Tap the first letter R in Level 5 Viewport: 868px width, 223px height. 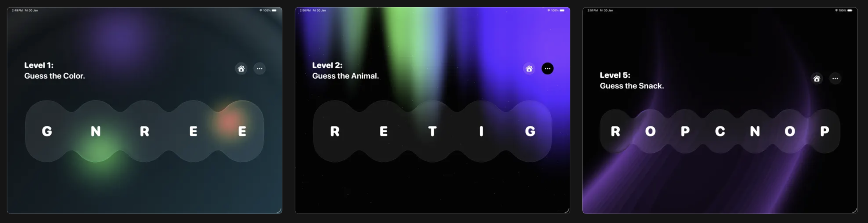point(616,131)
